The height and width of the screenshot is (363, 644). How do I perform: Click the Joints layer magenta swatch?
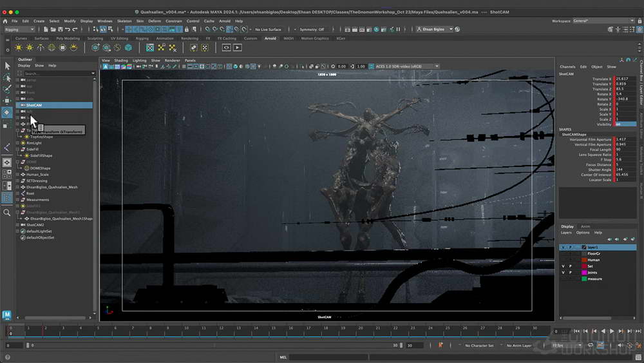[584, 273]
